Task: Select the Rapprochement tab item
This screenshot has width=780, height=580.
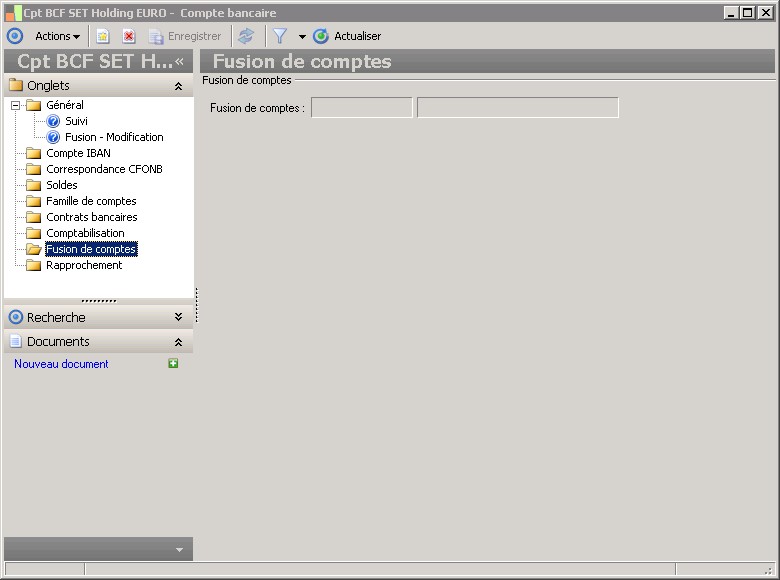Action: coord(84,265)
